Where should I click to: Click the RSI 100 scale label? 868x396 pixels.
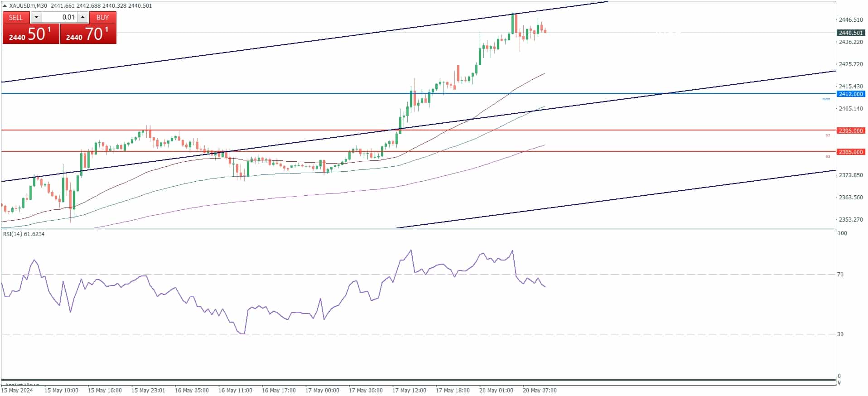tap(842, 233)
